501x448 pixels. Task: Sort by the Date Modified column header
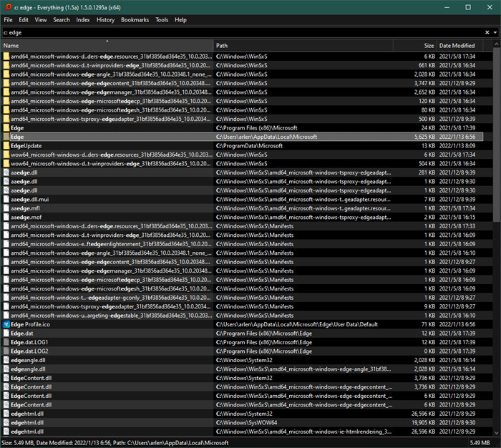click(459, 46)
